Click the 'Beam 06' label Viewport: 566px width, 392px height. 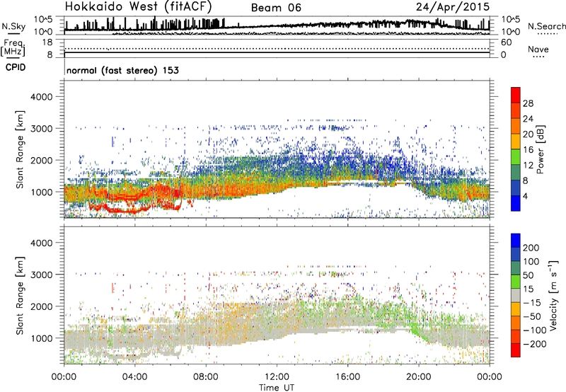276,8
